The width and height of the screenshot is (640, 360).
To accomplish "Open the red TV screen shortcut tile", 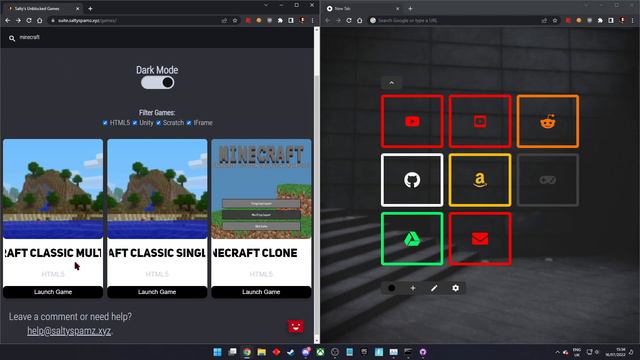I will click(x=480, y=121).
